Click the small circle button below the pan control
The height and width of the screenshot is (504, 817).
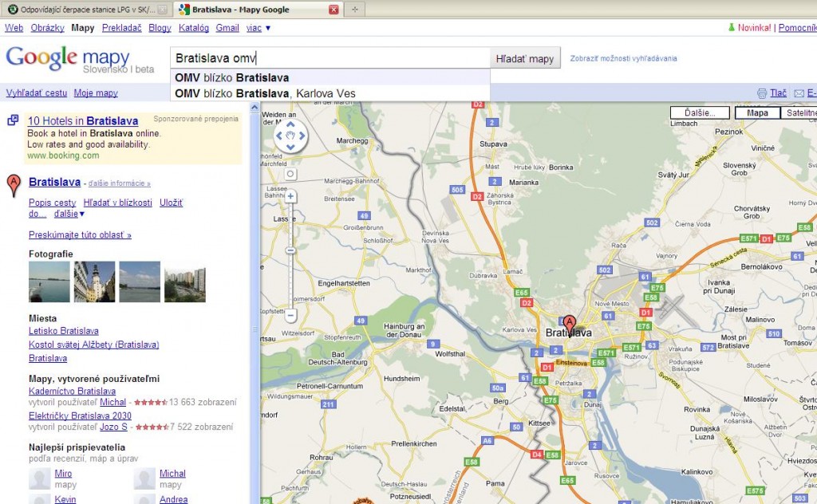(290, 174)
